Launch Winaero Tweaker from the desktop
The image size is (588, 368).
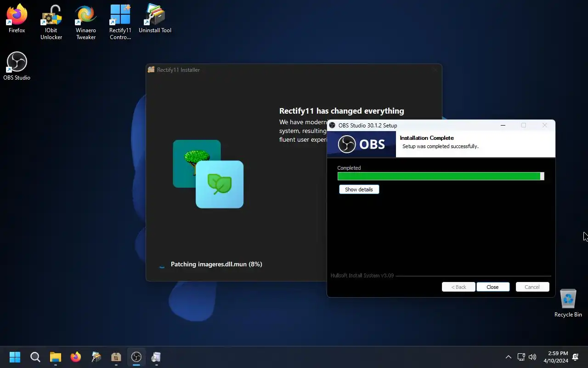tap(86, 22)
